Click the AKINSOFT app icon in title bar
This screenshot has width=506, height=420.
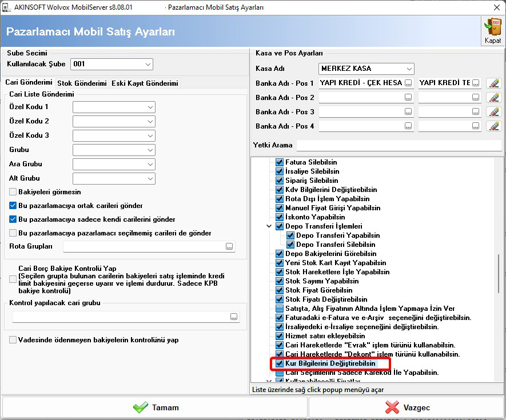6,7
